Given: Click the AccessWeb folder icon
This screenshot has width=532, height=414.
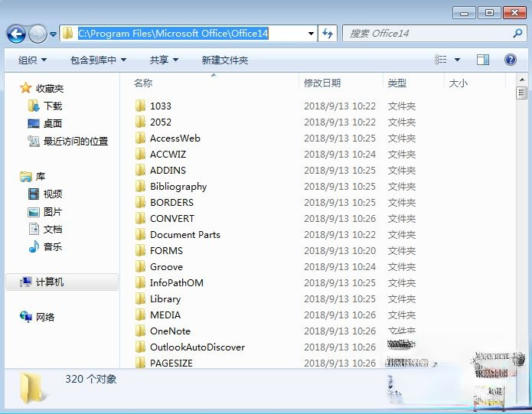Looking at the screenshot, I should [140, 138].
